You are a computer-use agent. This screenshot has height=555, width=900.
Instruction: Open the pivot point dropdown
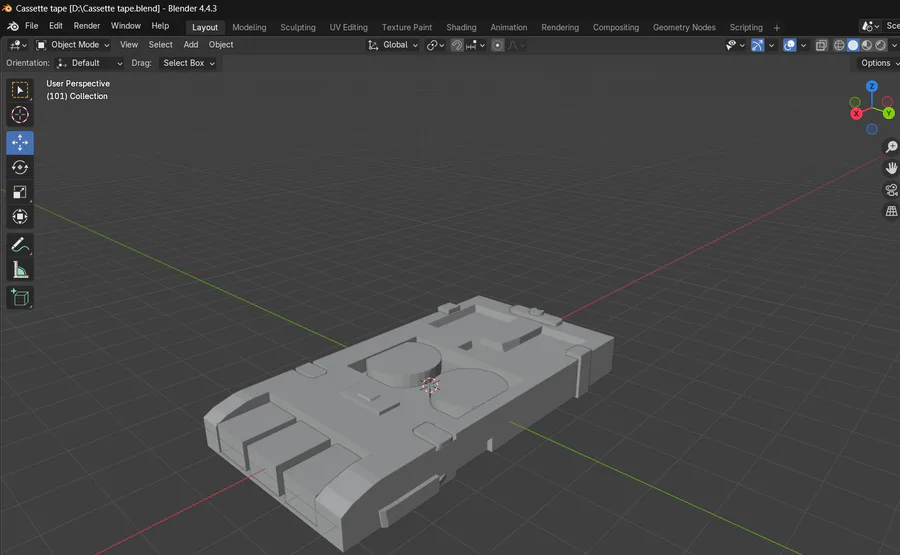click(x=435, y=45)
